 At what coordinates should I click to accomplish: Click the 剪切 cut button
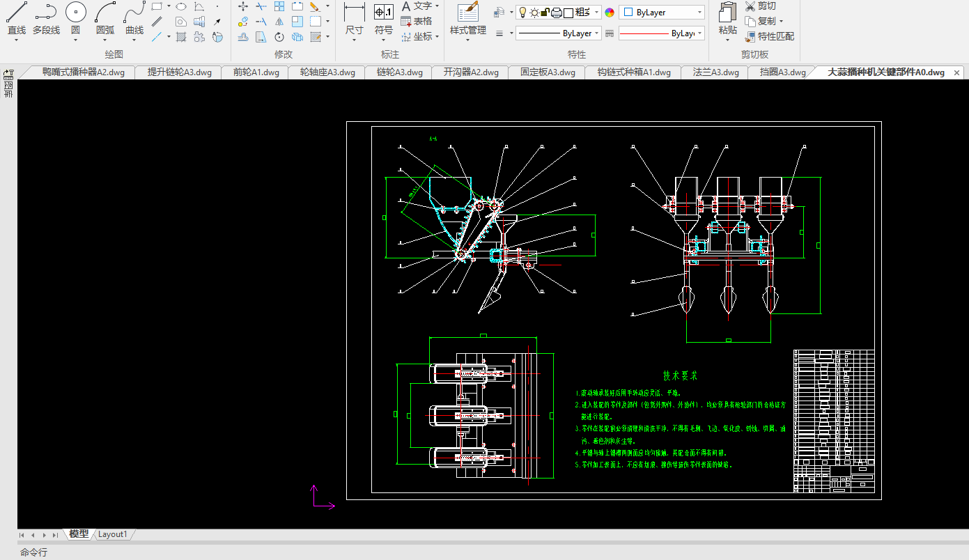coord(760,6)
